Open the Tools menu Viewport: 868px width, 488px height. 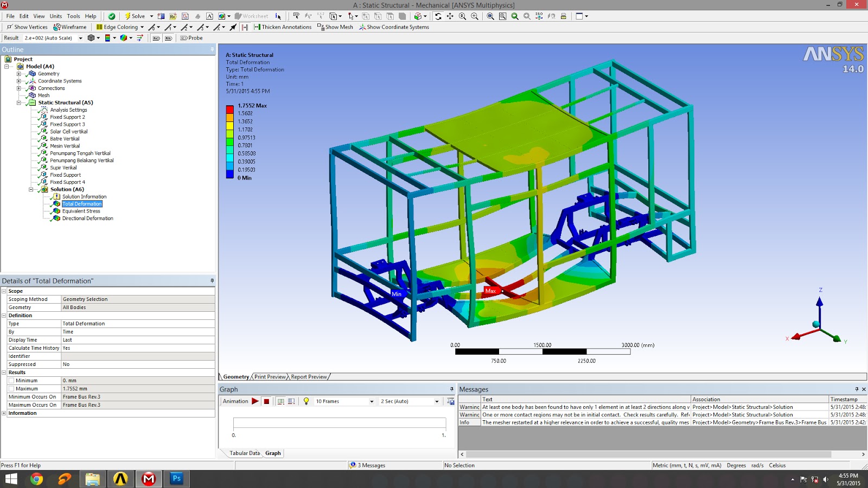[x=73, y=16]
